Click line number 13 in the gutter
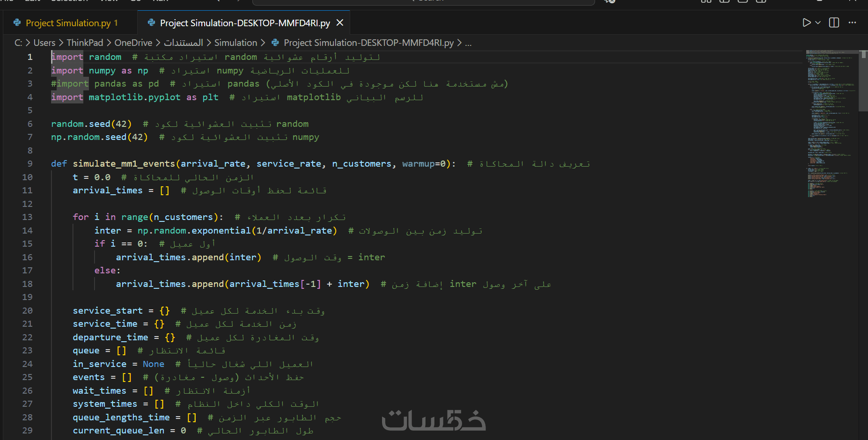This screenshot has width=868, height=440. pos(27,217)
